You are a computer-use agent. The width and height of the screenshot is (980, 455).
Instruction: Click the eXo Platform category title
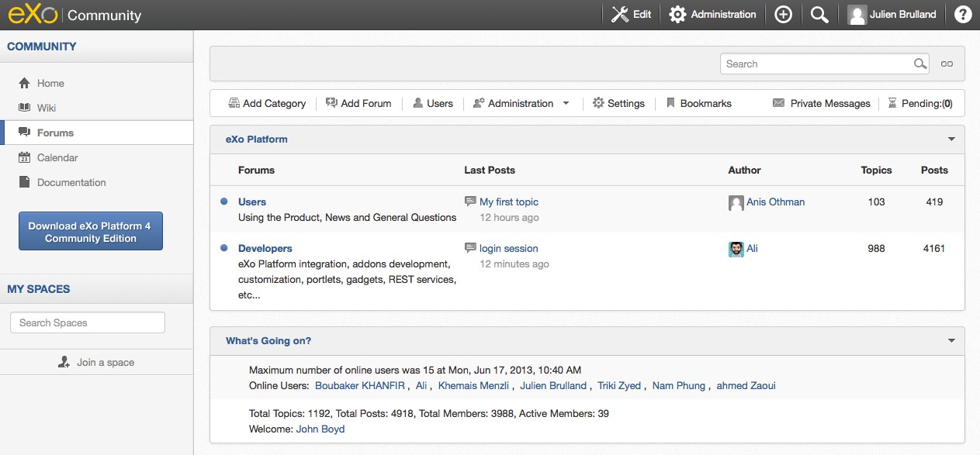tap(257, 140)
